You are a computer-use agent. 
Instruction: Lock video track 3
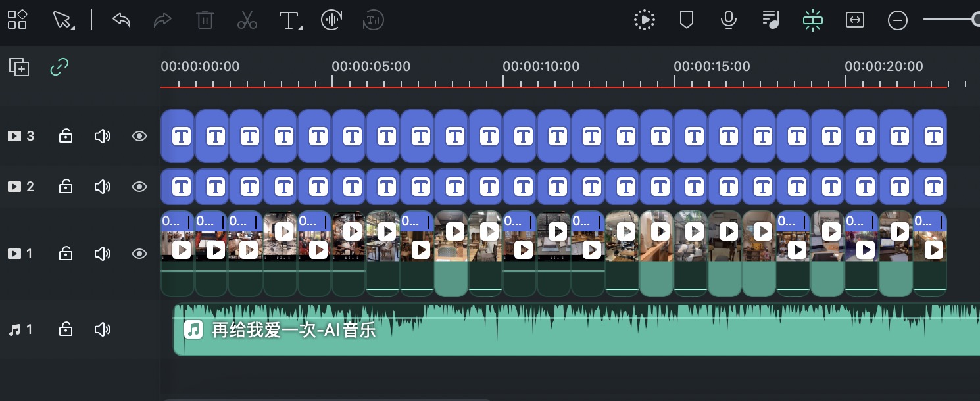click(x=66, y=136)
